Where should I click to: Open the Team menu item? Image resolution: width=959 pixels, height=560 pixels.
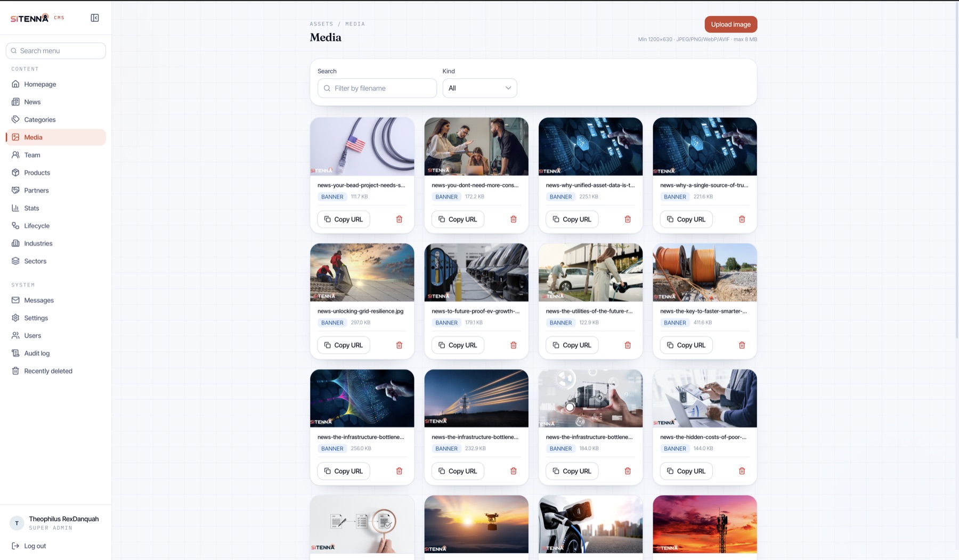pos(56,155)
